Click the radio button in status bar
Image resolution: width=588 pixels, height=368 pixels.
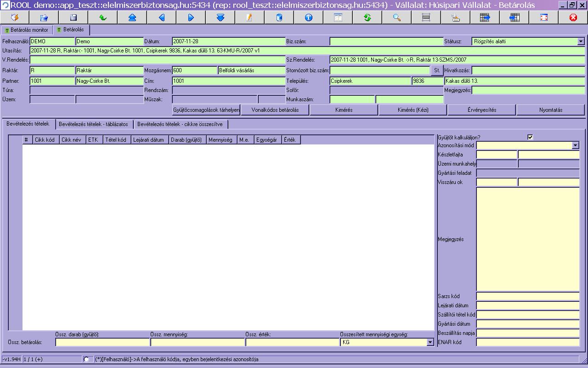pos(86,359)
